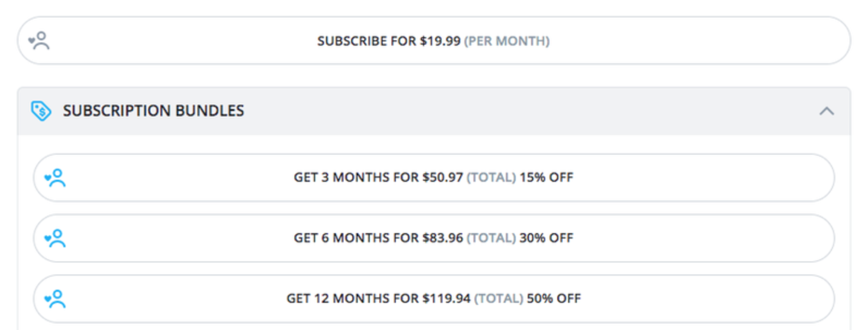Subscribe for $19.99 per month
Viewport: 868px width, 330px height.
point(434,41)
